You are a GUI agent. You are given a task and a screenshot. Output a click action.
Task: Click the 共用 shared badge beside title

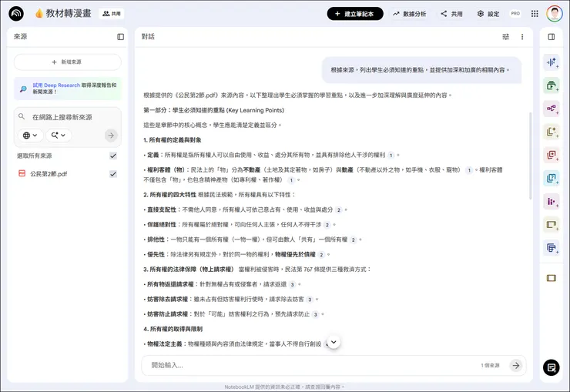(x=111, y=14)
